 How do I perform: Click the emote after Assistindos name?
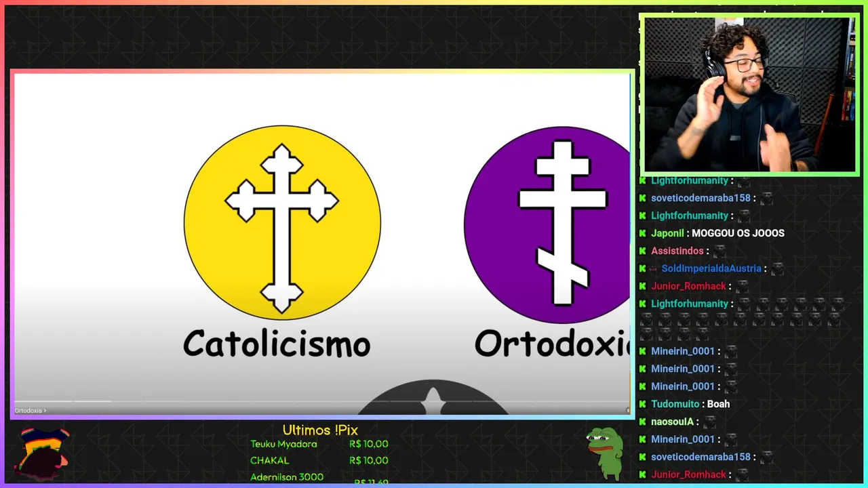(x=719, y=251)
